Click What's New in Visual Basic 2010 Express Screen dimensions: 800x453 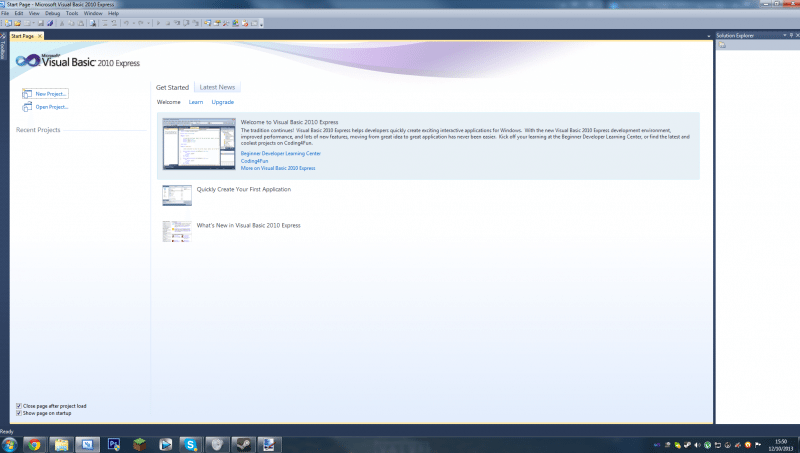[248, 225]
